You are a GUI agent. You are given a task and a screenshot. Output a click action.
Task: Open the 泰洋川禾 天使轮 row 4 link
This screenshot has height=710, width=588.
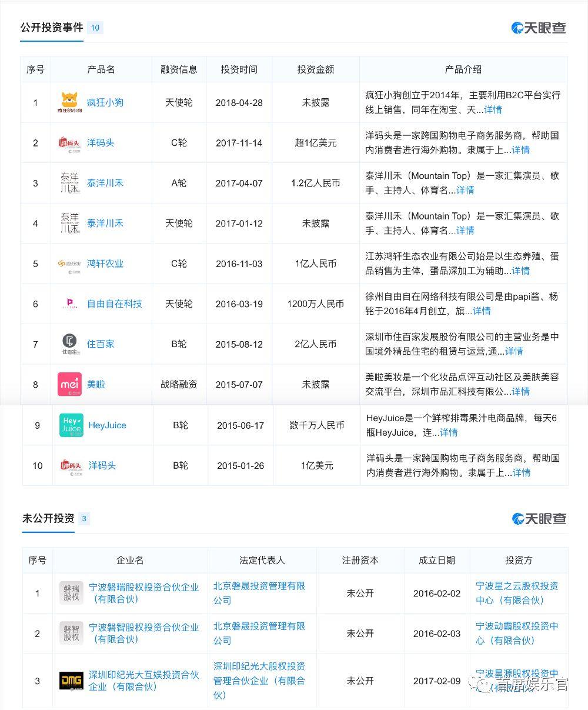click(105, 224)
